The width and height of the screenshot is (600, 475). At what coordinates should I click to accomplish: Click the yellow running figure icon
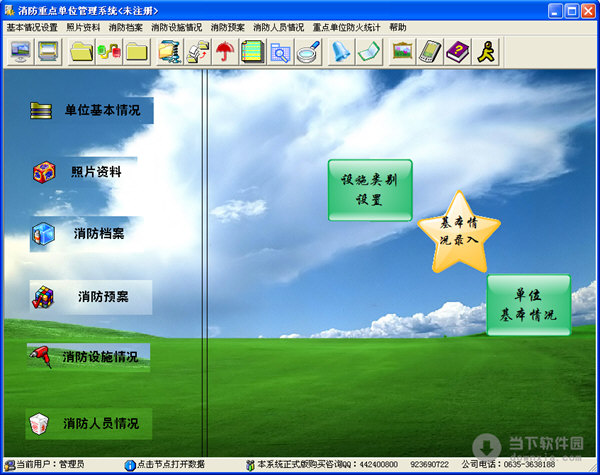485,51
